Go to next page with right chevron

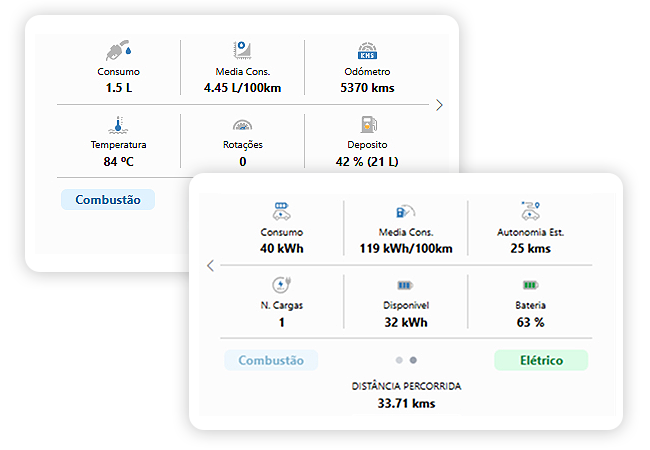point(439,105)
